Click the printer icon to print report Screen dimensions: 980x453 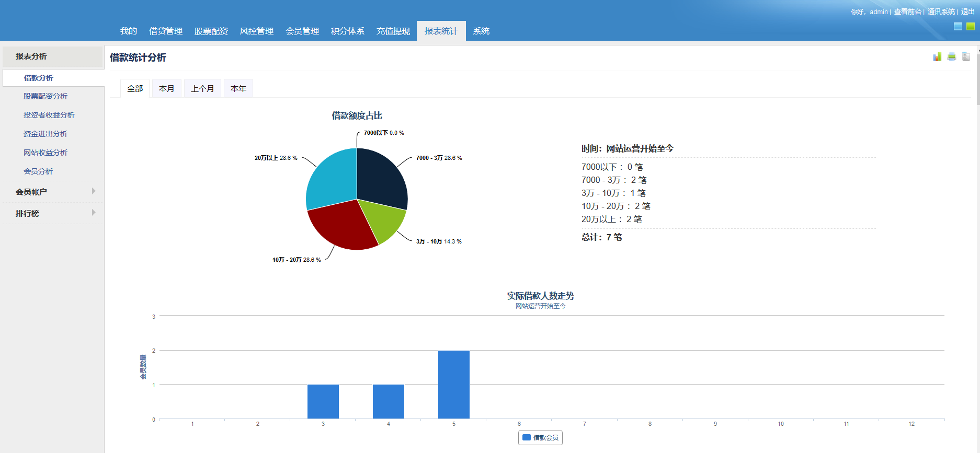[x=951, y=56]
